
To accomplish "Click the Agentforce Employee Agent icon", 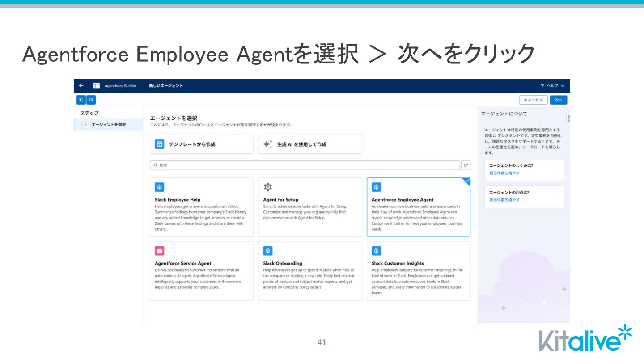I will click(x=376, y=187).
